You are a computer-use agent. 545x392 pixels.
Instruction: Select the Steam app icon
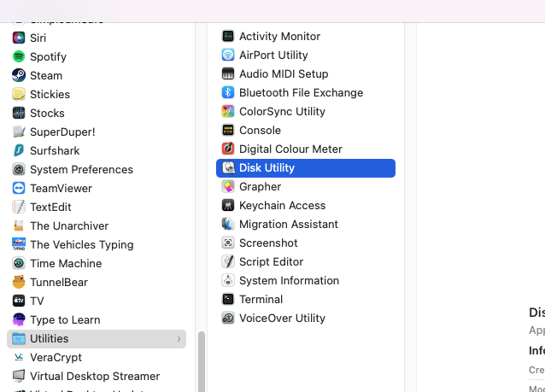click(19, 75)
